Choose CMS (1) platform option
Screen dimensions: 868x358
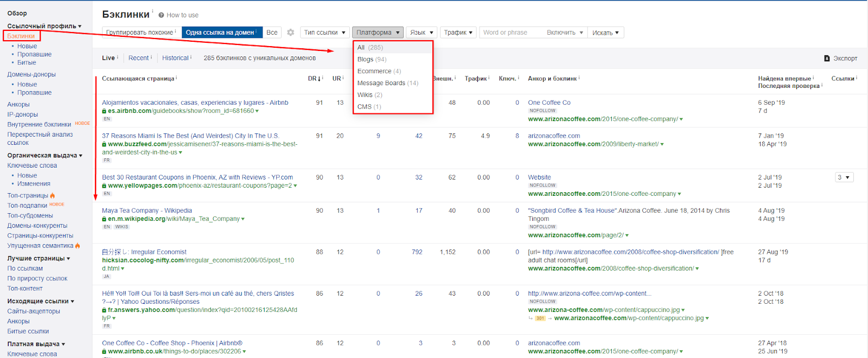(393, 107)
